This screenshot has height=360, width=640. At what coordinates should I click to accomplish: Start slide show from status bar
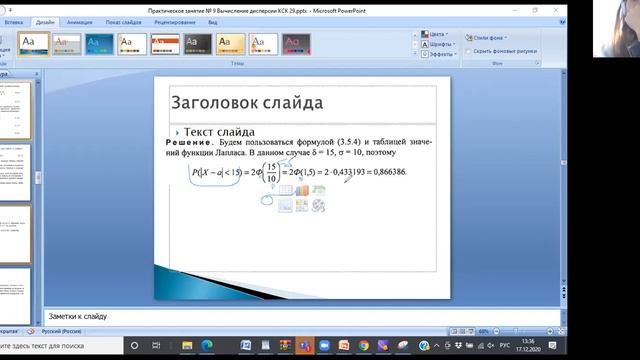pyautogui.click(x=471, y=331)
